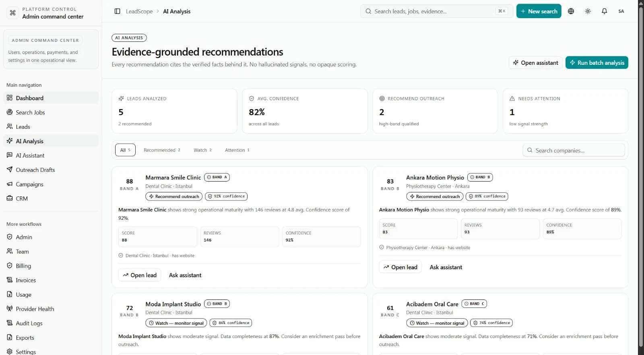Click the 74% confidence badge

[491, 323]
